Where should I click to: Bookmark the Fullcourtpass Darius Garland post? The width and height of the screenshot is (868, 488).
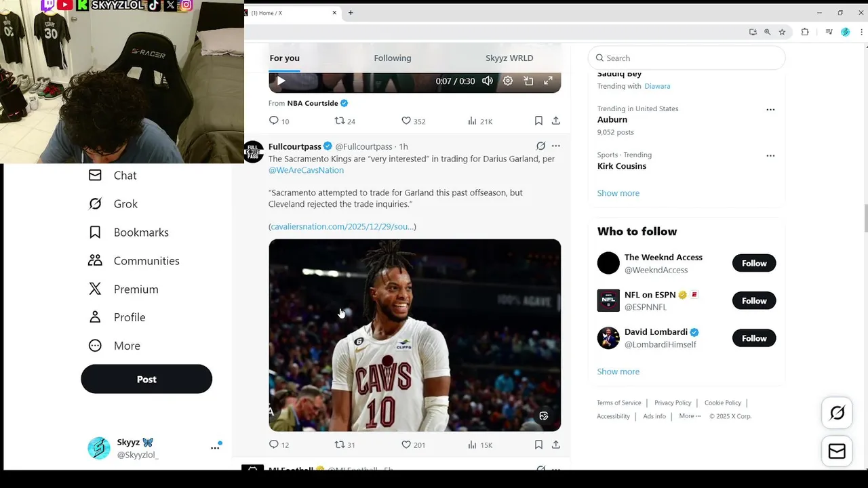538,445
